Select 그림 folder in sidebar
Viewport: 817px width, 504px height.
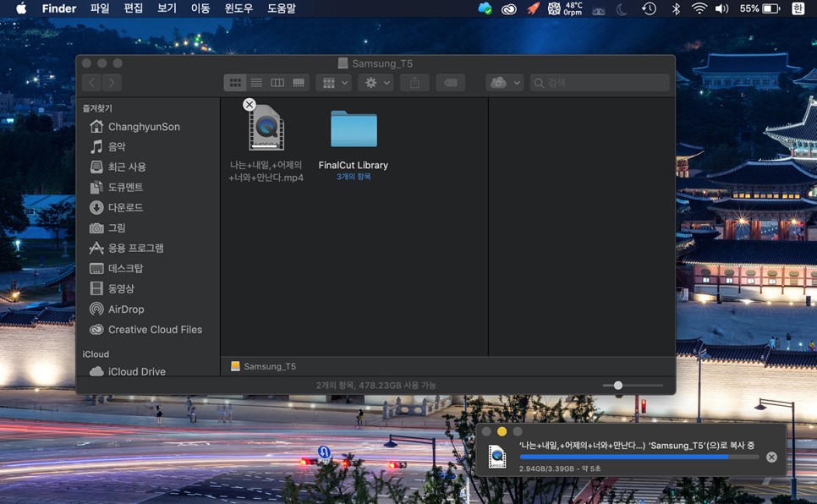coord(108,227)
